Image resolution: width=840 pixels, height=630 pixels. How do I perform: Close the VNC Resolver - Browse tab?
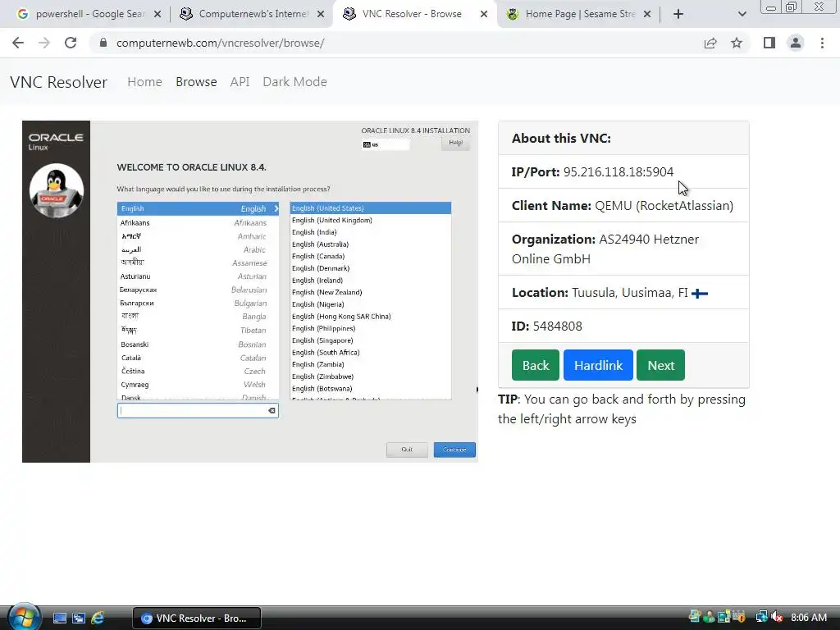click(484, 14)
